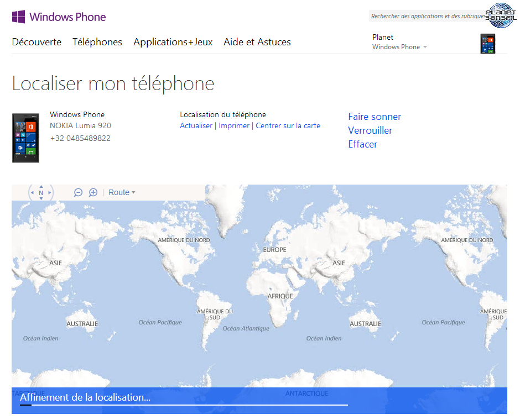Click the EUROPE label on map
Screen dimensions: 520x420
[274, 250]
